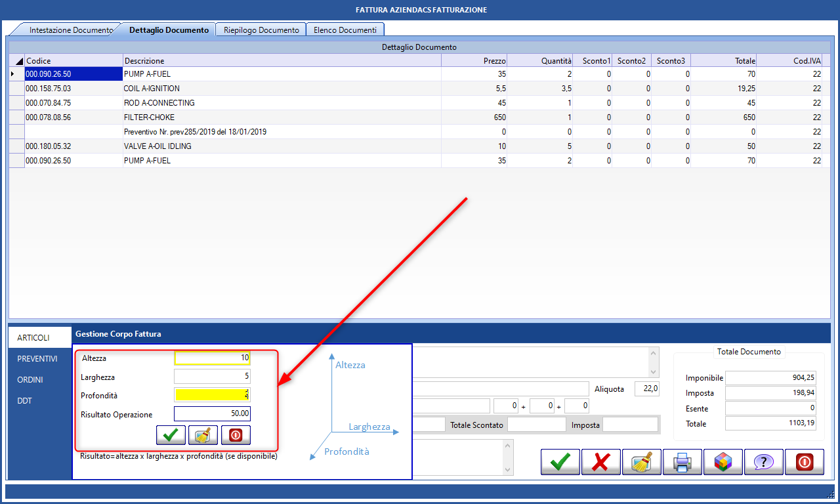Image resolution: width=840 pixels, height=504 pixels.
Task: Click the yellow Profondità input field
Action: coord(212,395)
